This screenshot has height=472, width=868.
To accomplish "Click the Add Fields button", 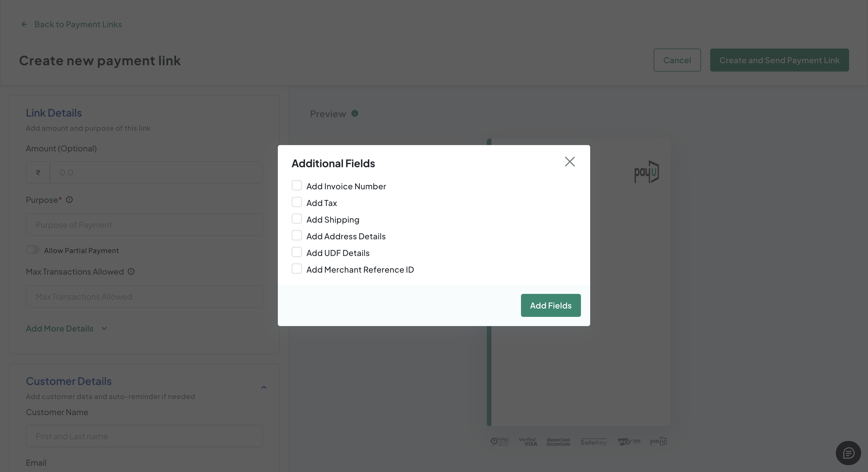I will [551, 305].
